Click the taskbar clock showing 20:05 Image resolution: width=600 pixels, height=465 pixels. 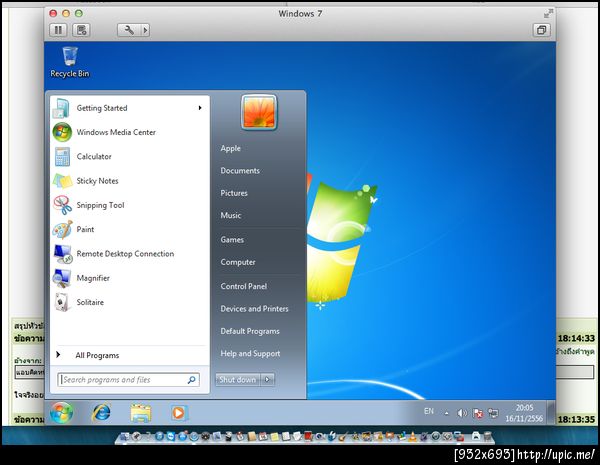524,413
